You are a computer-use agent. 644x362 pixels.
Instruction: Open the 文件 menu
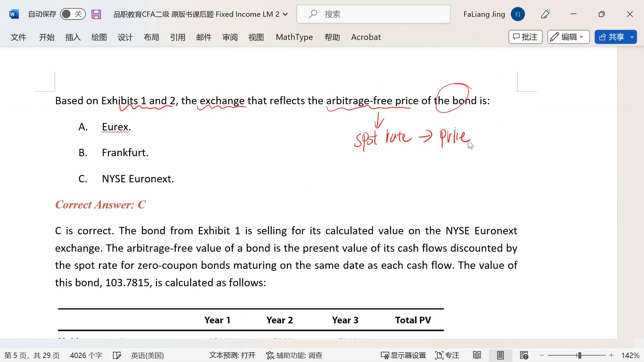coord(18,37)
